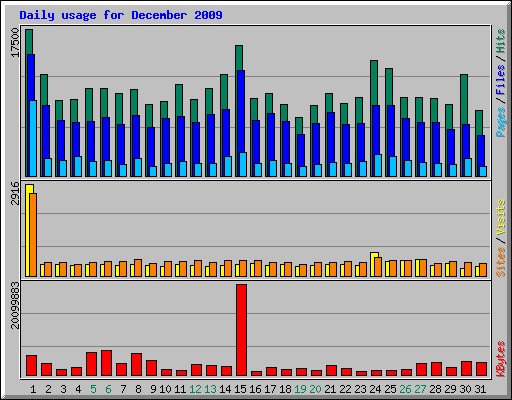The height and width of the screenshot is (400, 512).
Task: Click day 29 on the x-axis
Action: 450,389
